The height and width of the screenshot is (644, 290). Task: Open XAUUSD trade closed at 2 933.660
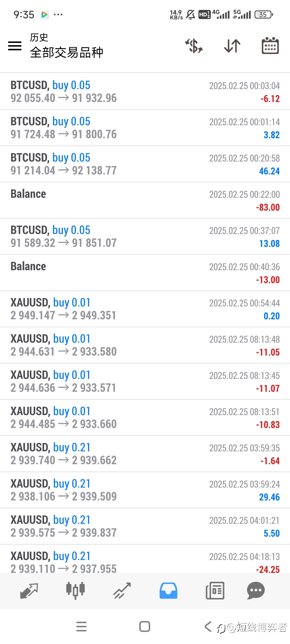click(x=145, y=418)
